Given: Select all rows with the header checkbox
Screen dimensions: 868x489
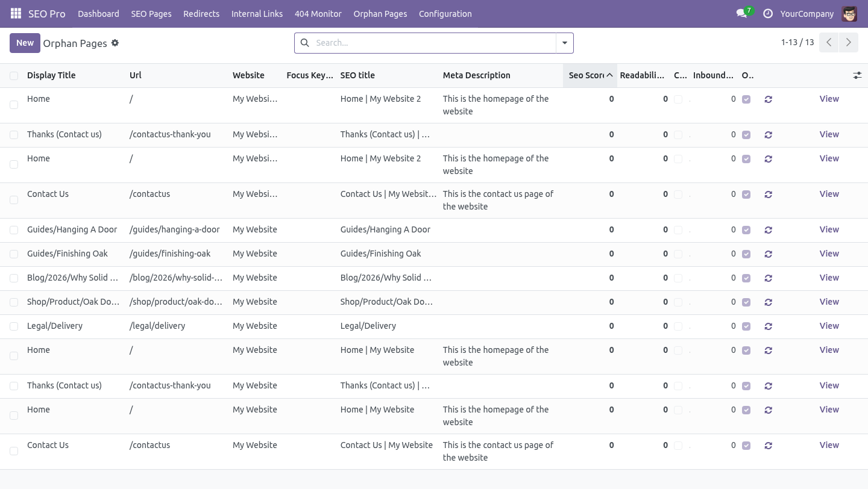Looking at the screenshot, I should click(14, 76).
